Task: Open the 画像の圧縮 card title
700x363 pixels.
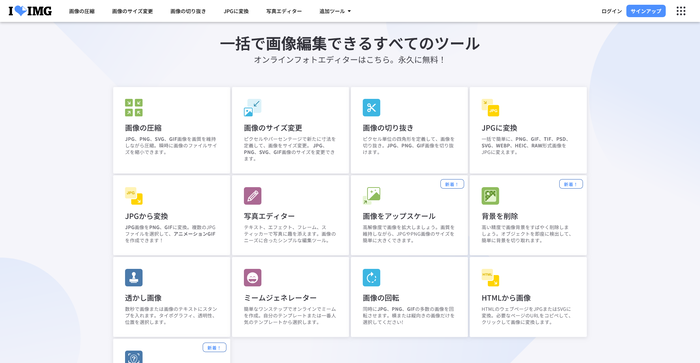Action: click(143, 128)
